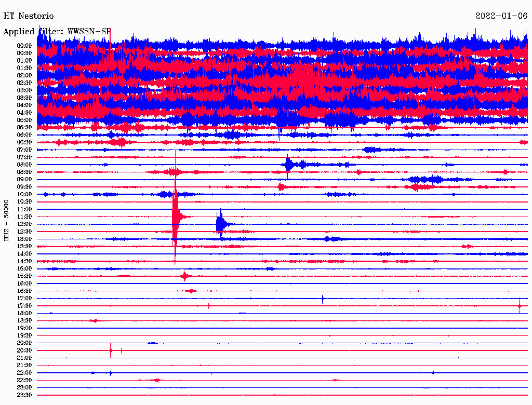Select the 17:30 time label
Viewport: 532px width, 405px height.
[x=24, y=306]
